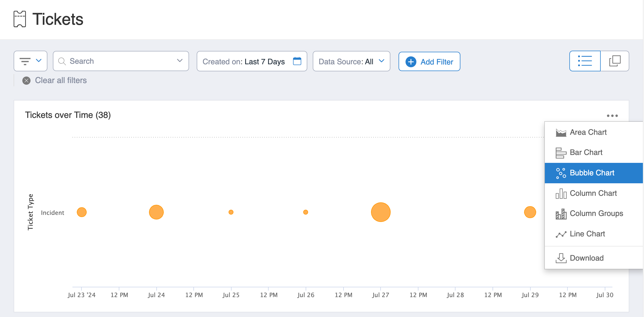Click the X icon beside Clear all filters
Image resolution: width=644 pixels, height=317 pixels.
pyautogui.click(x=26, y=81)
